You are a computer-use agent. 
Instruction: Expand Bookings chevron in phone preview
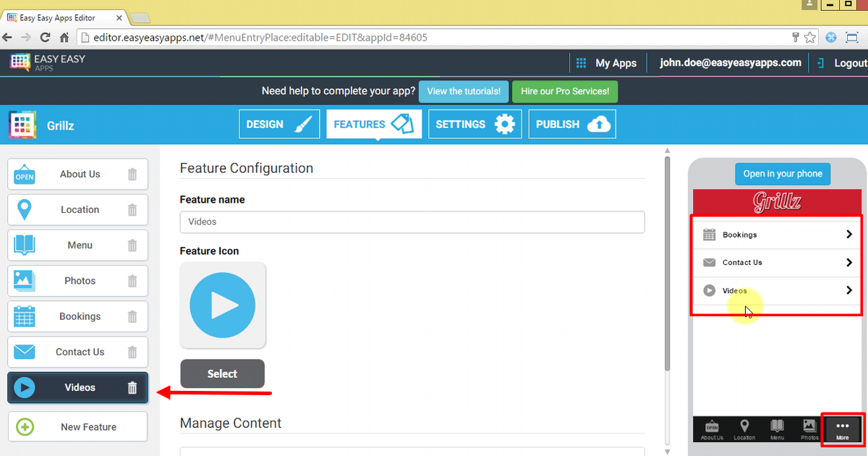point(849,235)
